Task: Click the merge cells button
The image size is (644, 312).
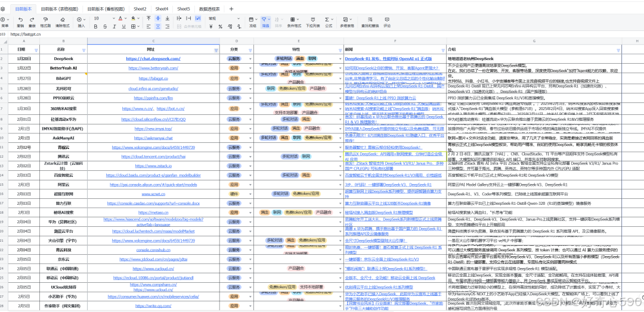Action: (190, 27)
